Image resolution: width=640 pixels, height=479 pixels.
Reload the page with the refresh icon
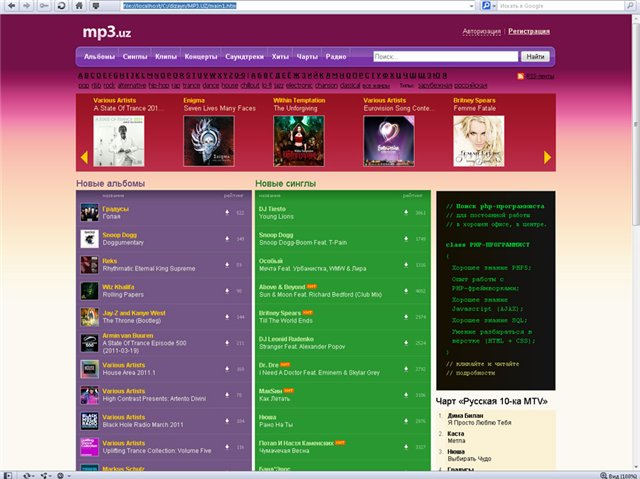coord(61,6)
